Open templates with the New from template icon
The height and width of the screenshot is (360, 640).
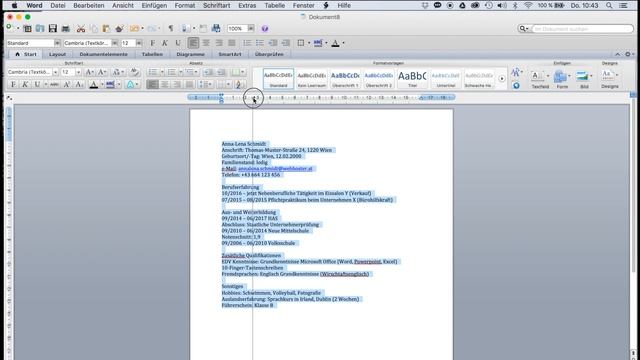pos(27,29)
